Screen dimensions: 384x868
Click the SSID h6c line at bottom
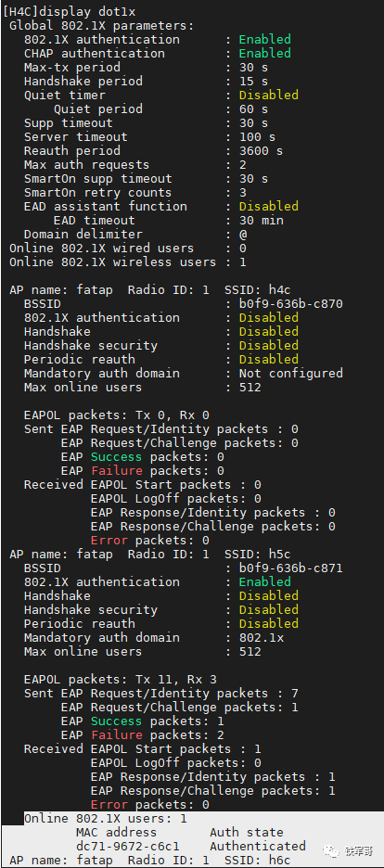pyautogui.click(x=150, y=861)
